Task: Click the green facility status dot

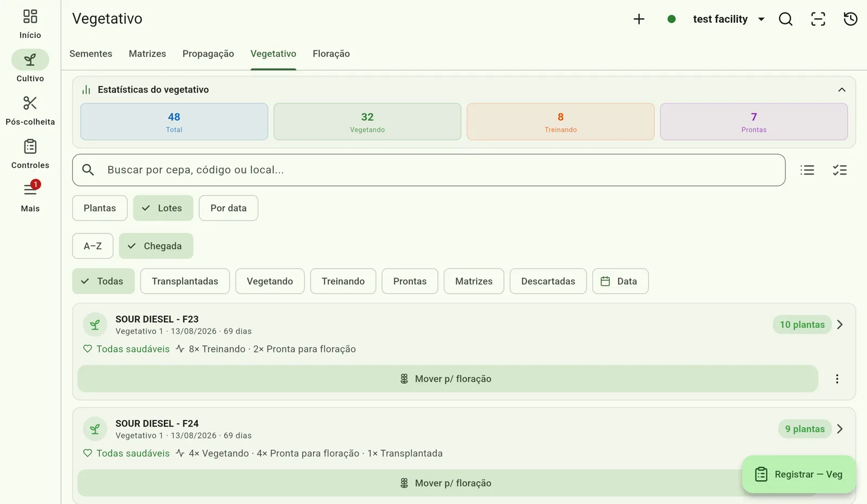Action: coord(671,19)
